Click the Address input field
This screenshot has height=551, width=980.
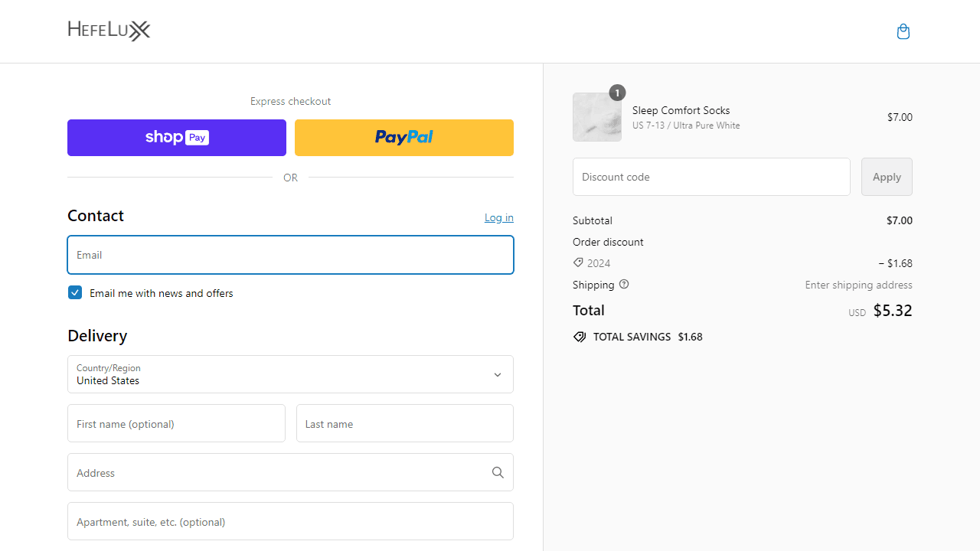[x=290, y=472]
